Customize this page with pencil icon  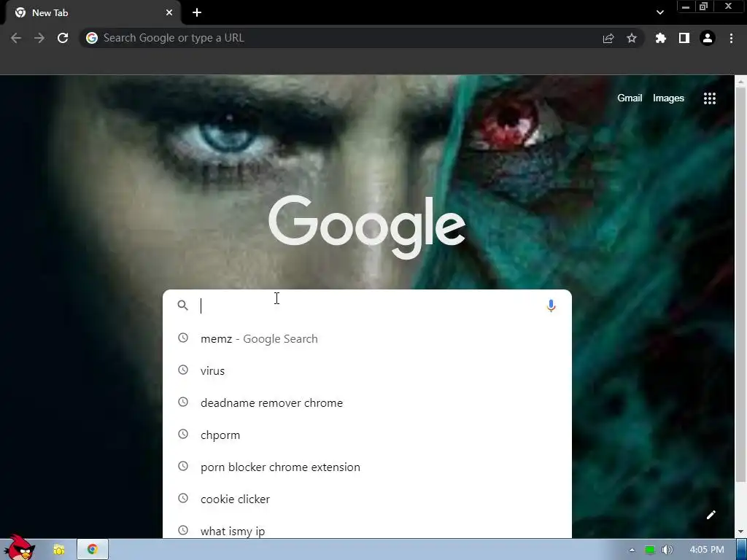coord(711,515)
